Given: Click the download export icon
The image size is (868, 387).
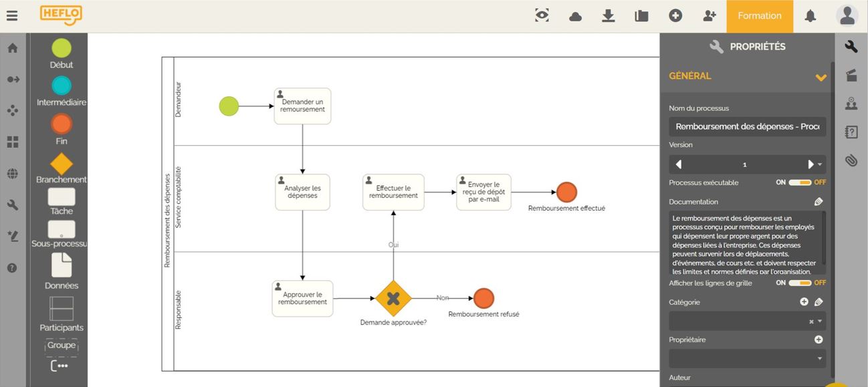Looking at the screenshot, I should pos(608,15).
